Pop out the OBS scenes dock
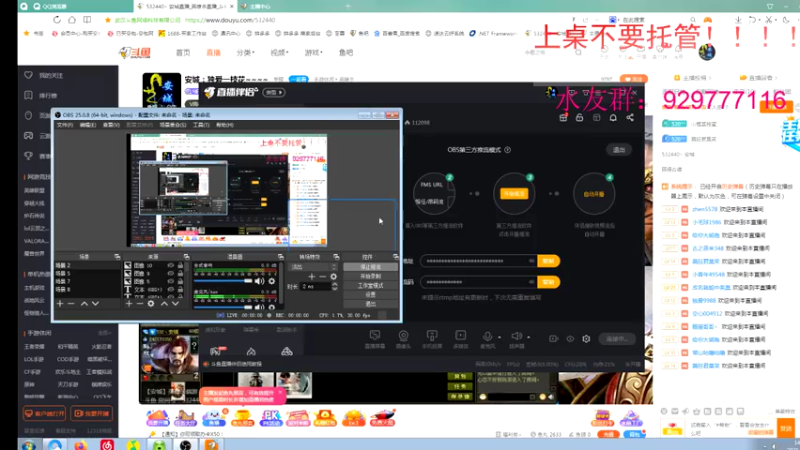Viewport: 800px width, 450px height. 117,257
